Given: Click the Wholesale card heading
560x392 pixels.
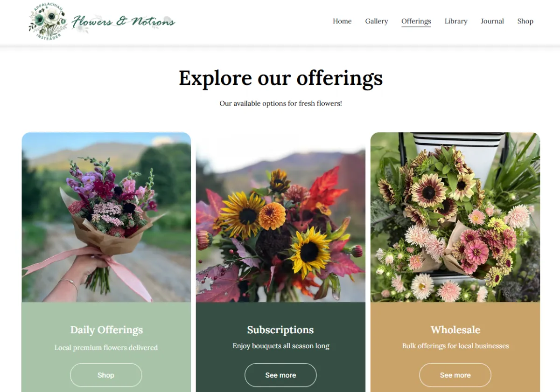Looking at the screenshot, I should (455, 330).
